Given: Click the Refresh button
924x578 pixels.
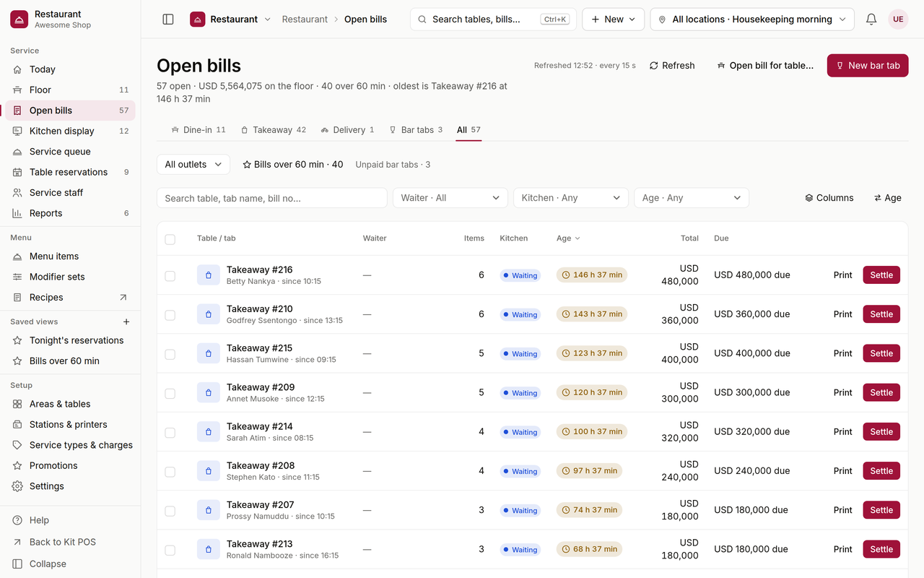Looking at the screenshot, I should coord(672,65).
